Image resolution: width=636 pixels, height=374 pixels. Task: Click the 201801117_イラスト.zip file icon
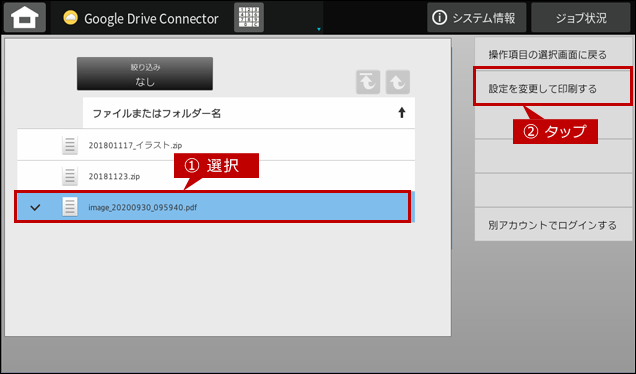click(70, 145)
